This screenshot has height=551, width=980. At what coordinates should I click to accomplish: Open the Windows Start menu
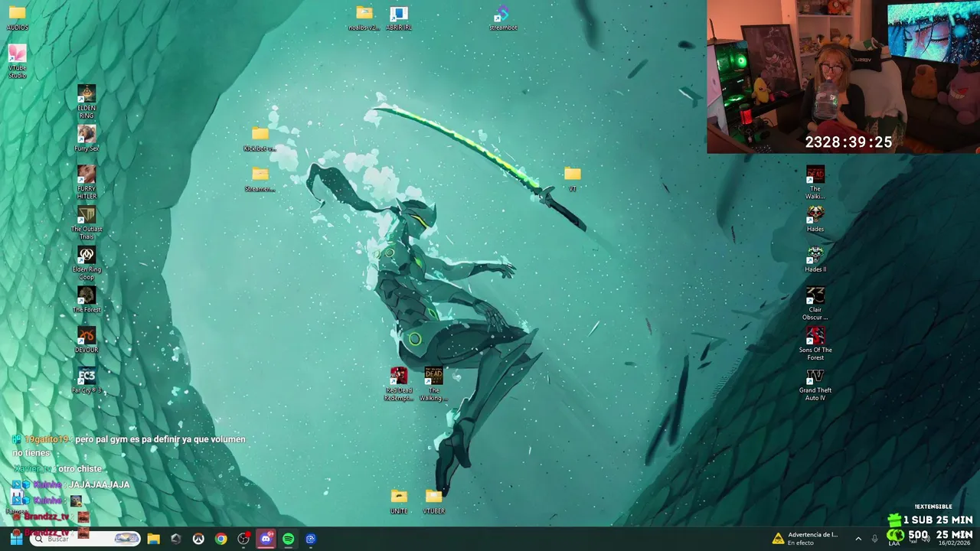coord(16,539)
